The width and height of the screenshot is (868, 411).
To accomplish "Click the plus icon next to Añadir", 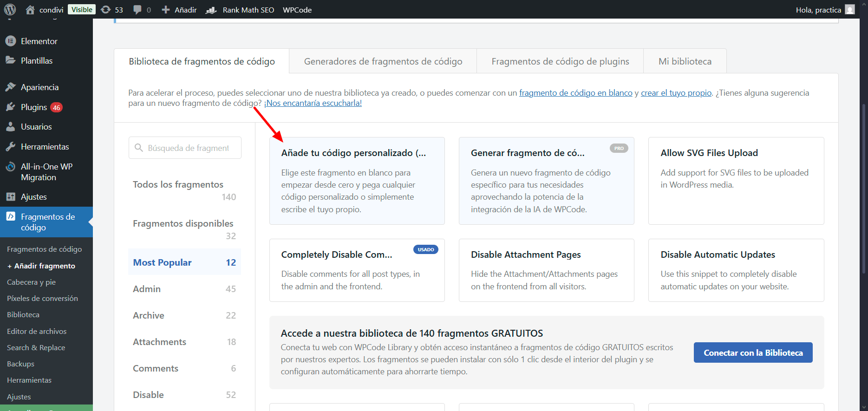I will pos(165,10).
